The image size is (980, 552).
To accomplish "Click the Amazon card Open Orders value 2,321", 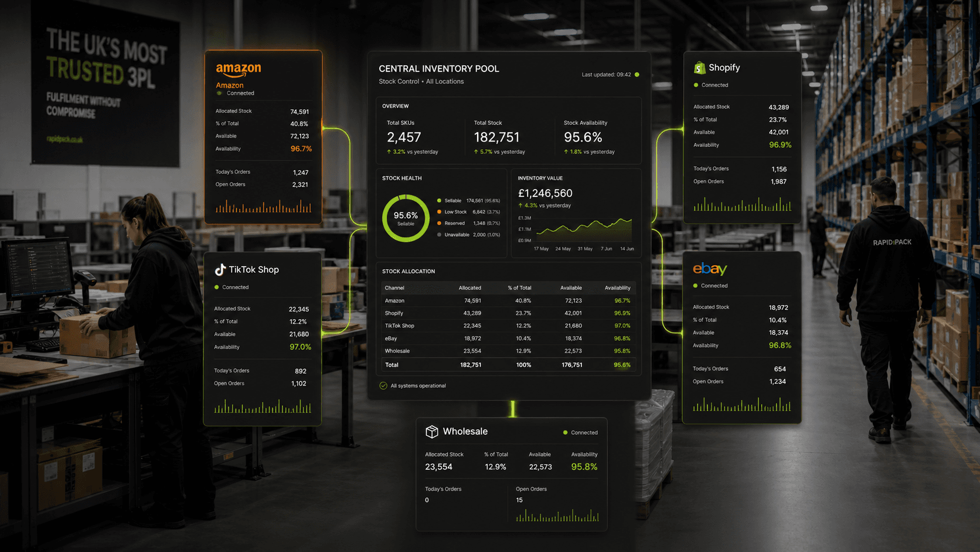I will click(300, 185).
